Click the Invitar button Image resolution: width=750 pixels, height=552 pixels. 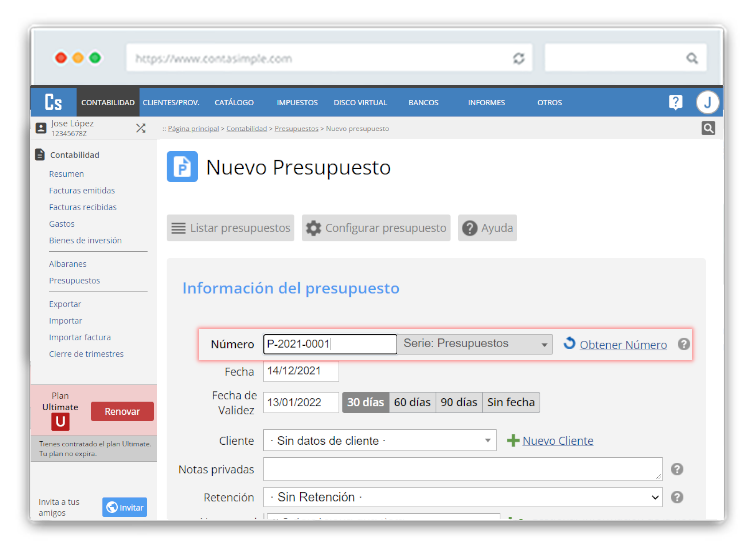124,508
